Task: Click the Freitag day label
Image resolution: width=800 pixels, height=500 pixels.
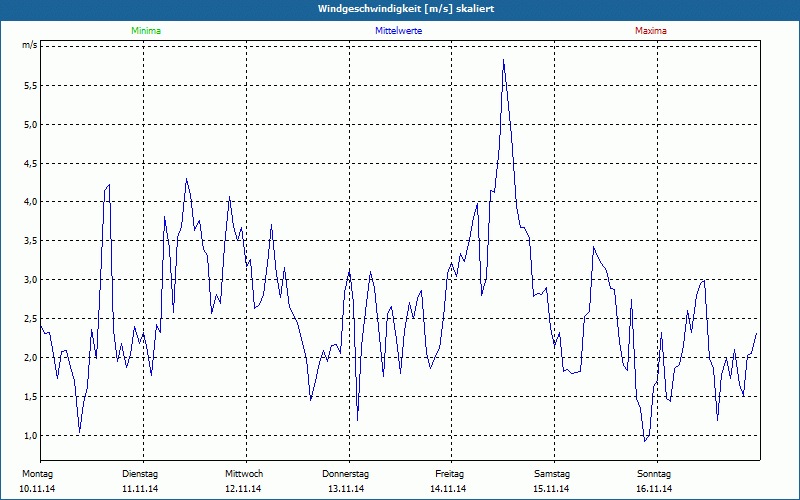Action: pos(449,474)
